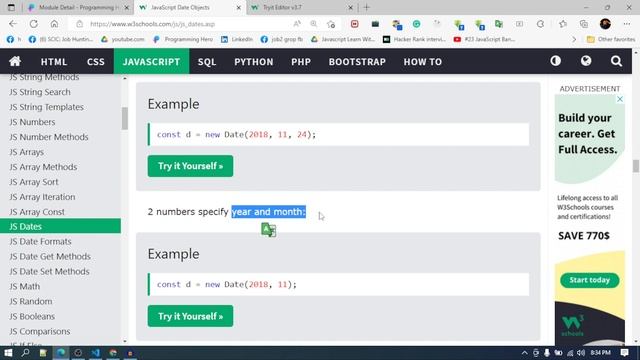This screenshot has height=360, width=640.
Task: Show hidden system tray icons
Action: 524,353
